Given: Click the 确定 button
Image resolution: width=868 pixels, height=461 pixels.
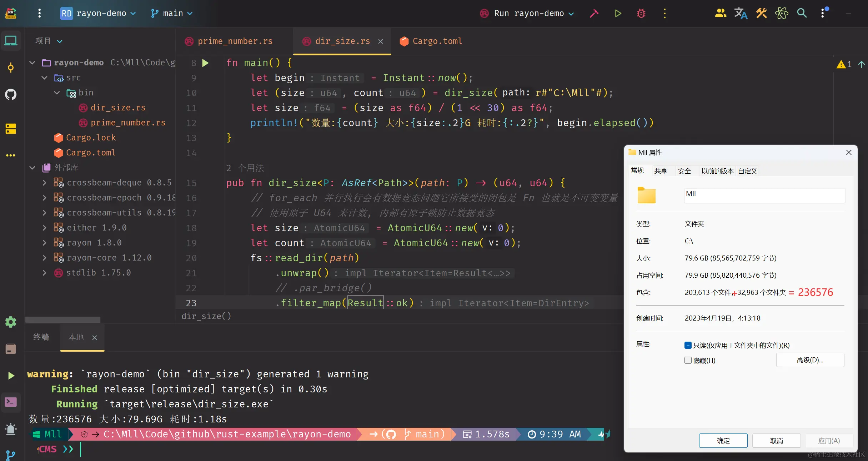Looking at the screenshot, I should (x=723, y=441).
